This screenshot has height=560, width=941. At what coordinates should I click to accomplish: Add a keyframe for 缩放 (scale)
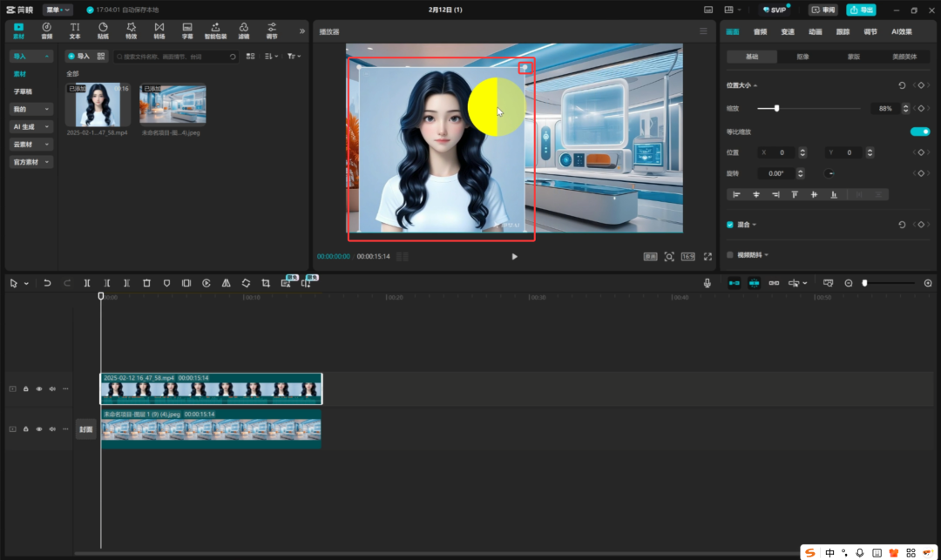(x=921, y=109)
